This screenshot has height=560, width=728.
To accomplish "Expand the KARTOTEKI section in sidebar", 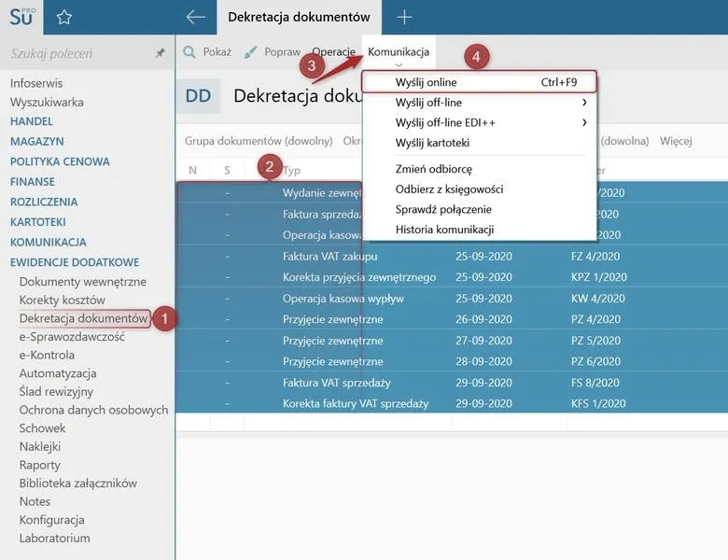I will point(38,222).
